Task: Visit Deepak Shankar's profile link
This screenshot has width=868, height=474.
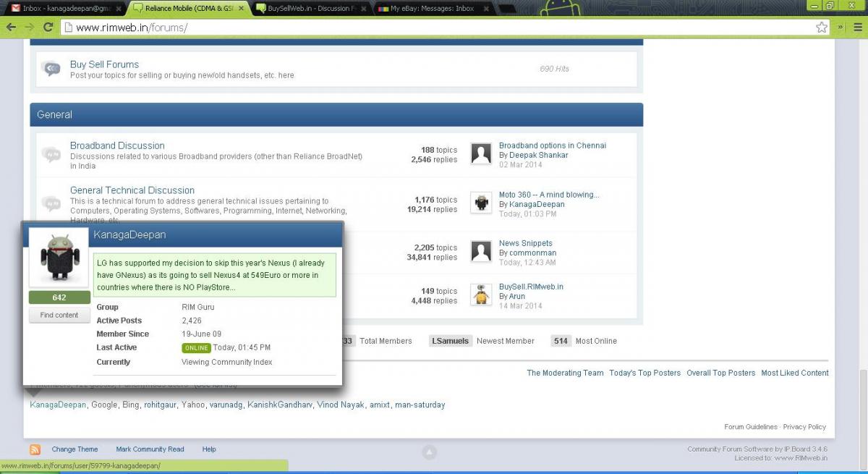Action: click(x=539, y=155)
